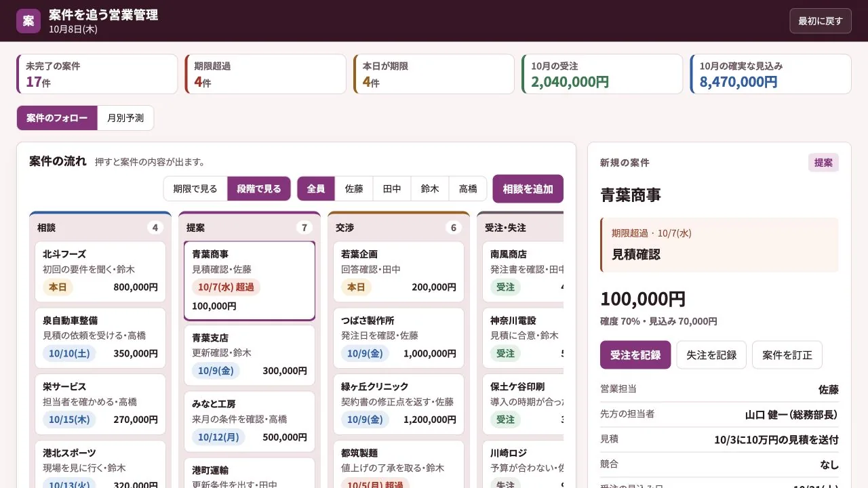Click the 受注を記録 button
Viewport: 868px width, 488px height.
pos(635,354)
